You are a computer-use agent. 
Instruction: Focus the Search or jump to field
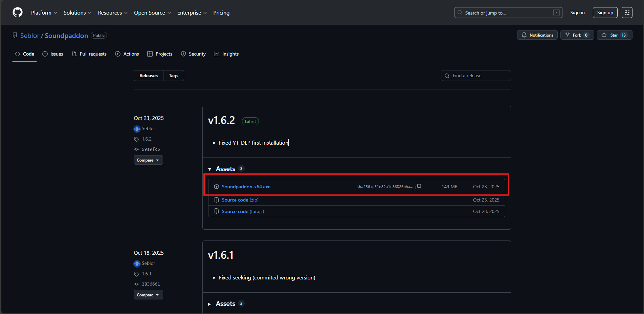point(508,13)
